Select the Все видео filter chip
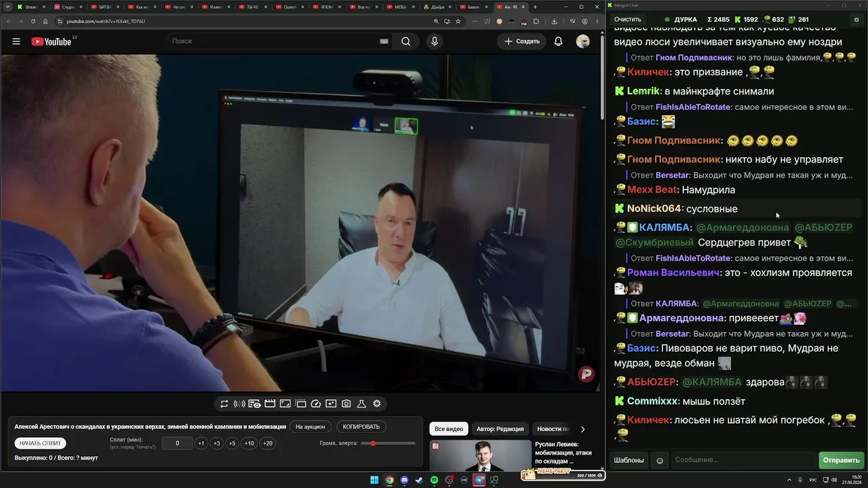The width and height of the screenshot is (868, 488). click(x=449, y=429)
